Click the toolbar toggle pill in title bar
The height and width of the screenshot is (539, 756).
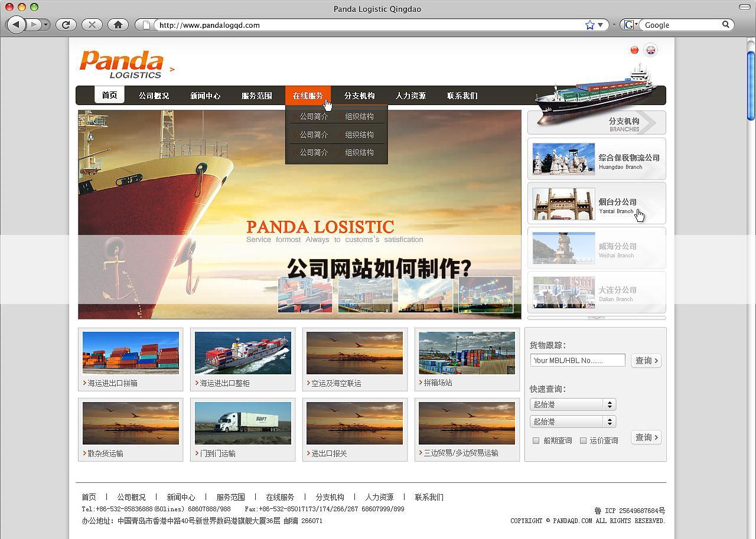[x=745, y=6]
